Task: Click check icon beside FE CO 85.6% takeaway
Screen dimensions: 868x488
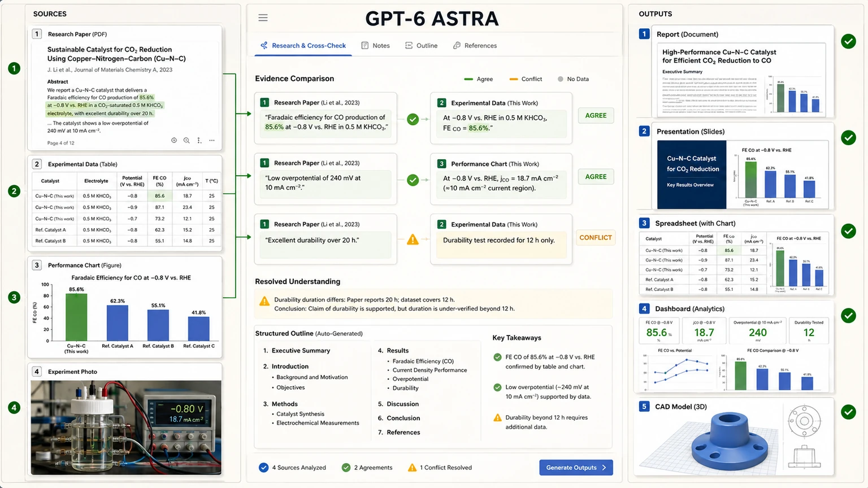Action: click(x=497, y=357)
